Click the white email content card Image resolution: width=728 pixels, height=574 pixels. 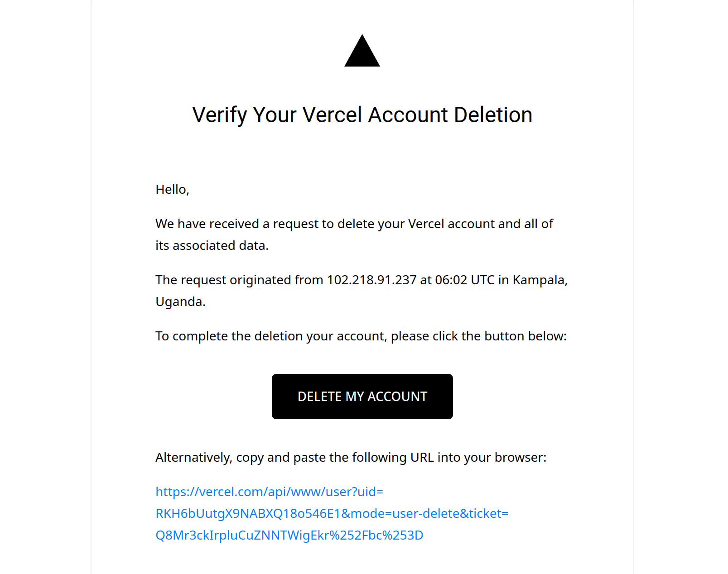[x=362, y=158]
